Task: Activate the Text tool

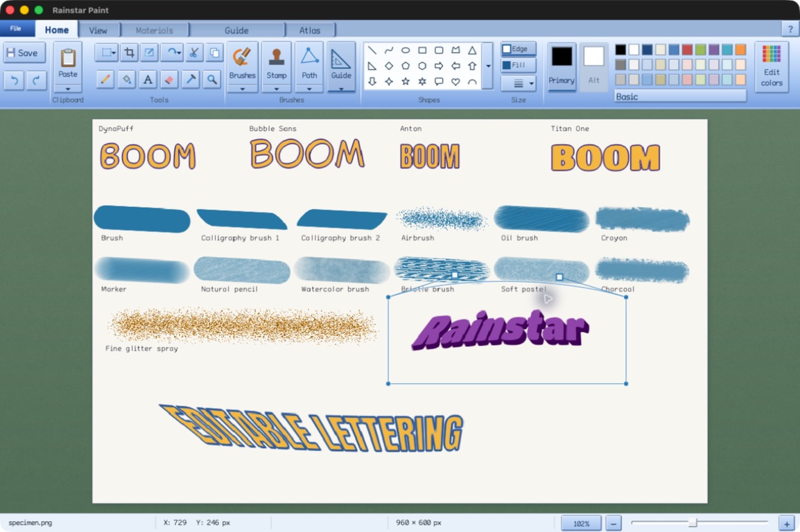Action: pos(148,80)
